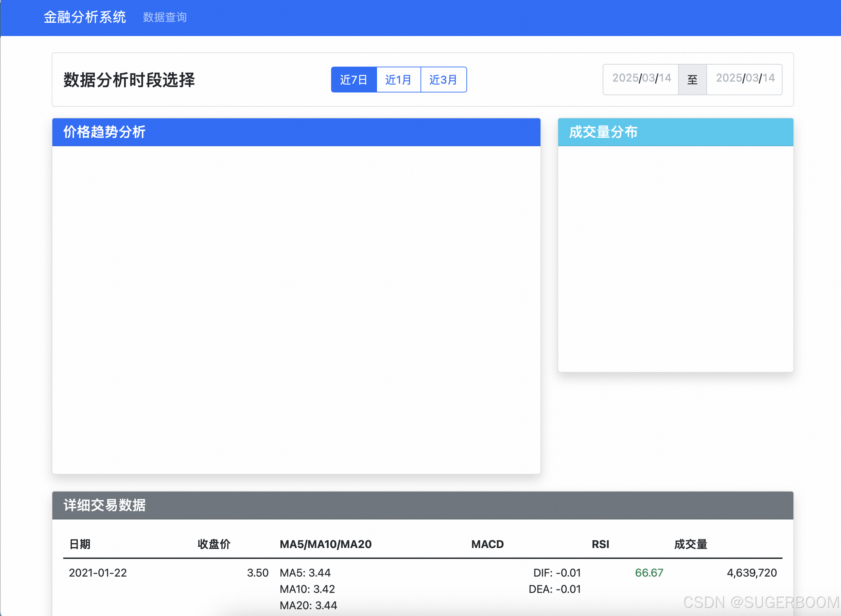Click the 价格趋势分析 card header
The height and width of the screenshot is (616, 841).
(296, 132)
